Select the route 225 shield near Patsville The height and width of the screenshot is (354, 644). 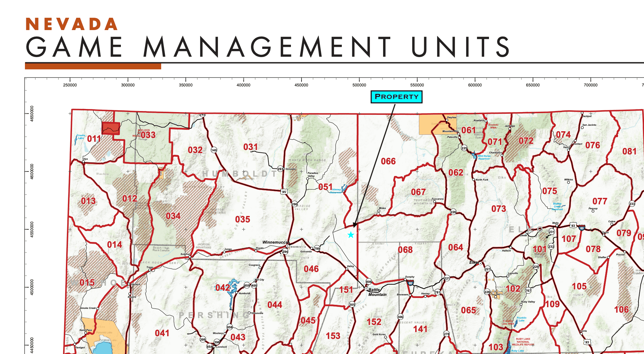point(464,148)
